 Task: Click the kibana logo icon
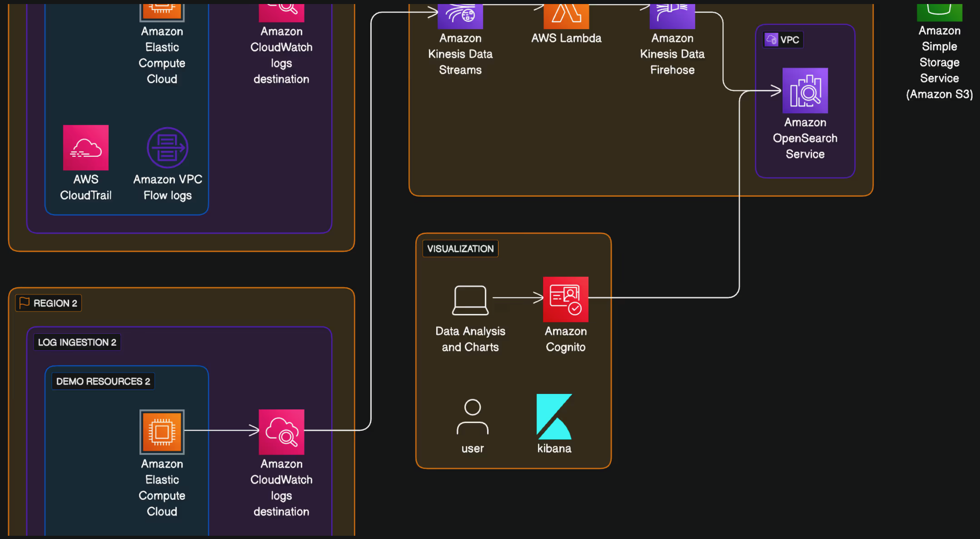pos(554,417)
